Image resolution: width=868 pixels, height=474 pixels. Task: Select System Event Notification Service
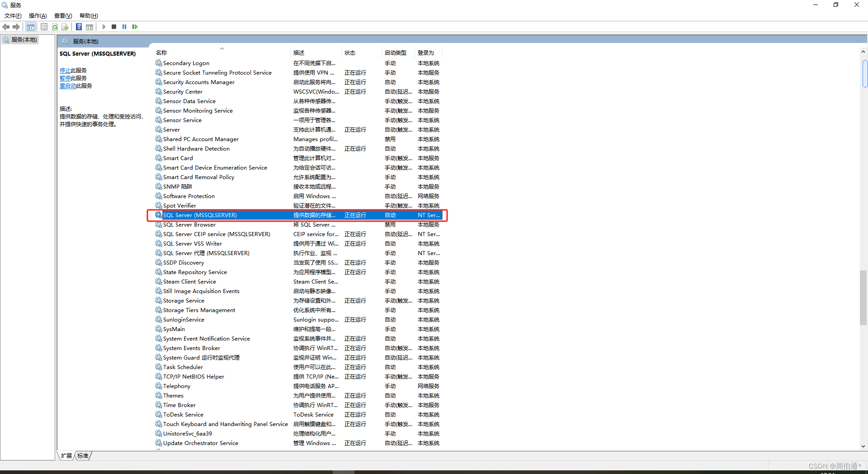click(x=298, y=339)
